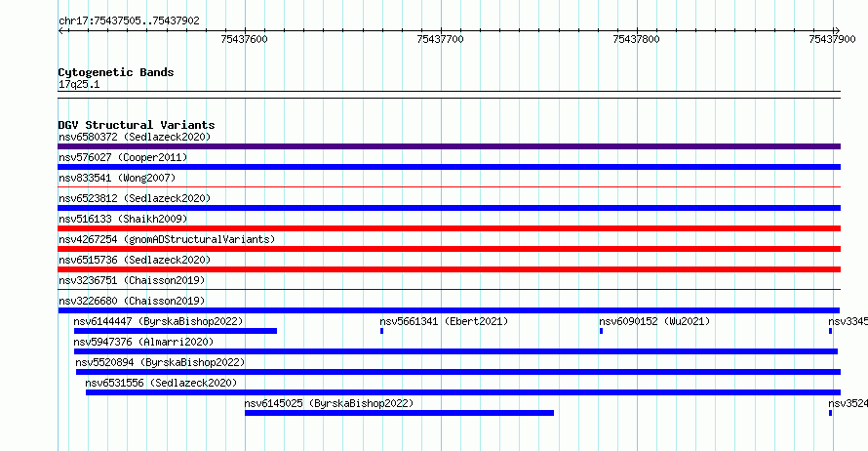Screen dimensions: 868x451
Task: Click nsv6531556 (Sedlazeck2020) label
Action: pos(161,383)
